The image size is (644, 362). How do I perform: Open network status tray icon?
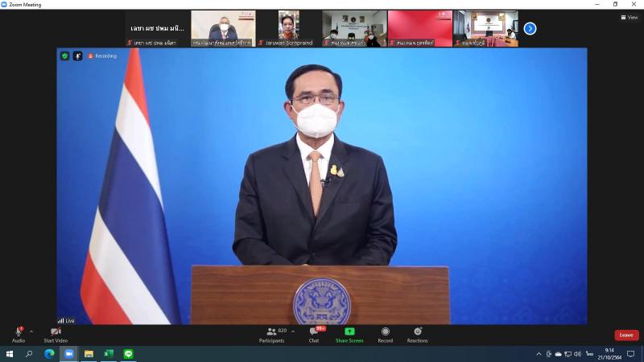pyautogui.click(x=568, y=354)
